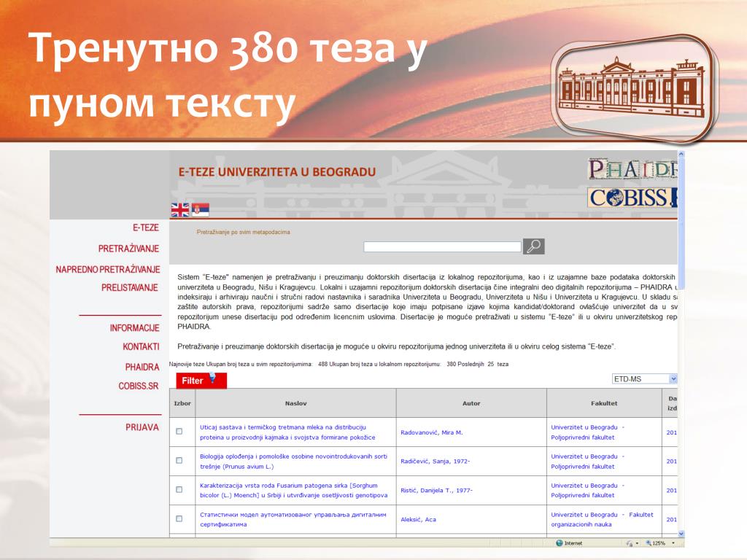The image size is (747, 560).
Task: Switch language with the UK flag icon
Action: [x=179, y=209]
